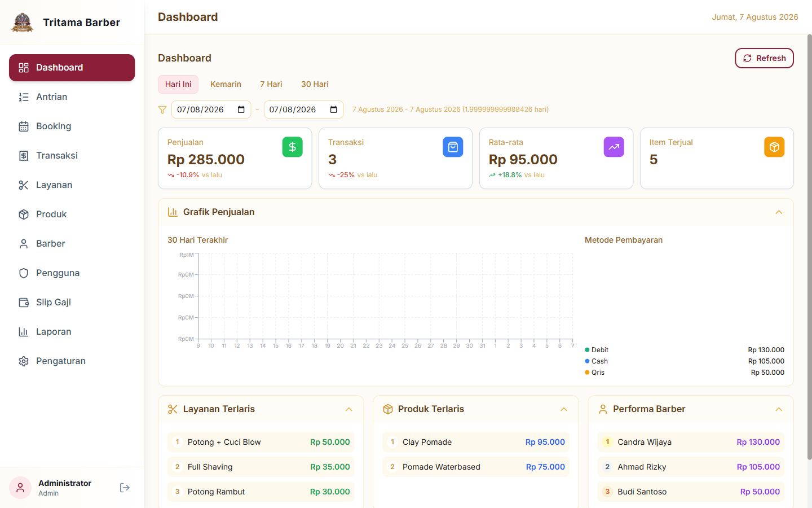
Task: Open Pengaturan settings gear
Action: click(72, 361)
